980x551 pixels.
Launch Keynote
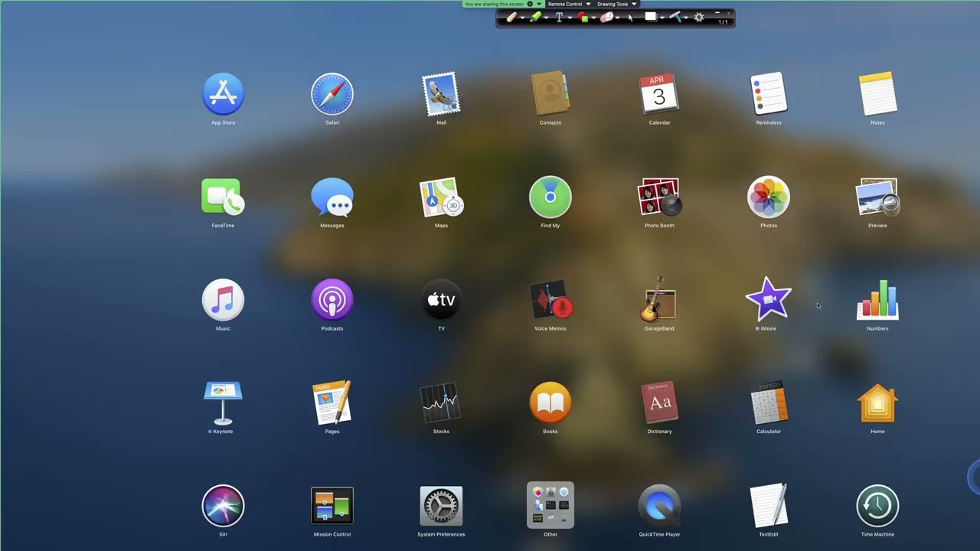(x=223, y=403)
